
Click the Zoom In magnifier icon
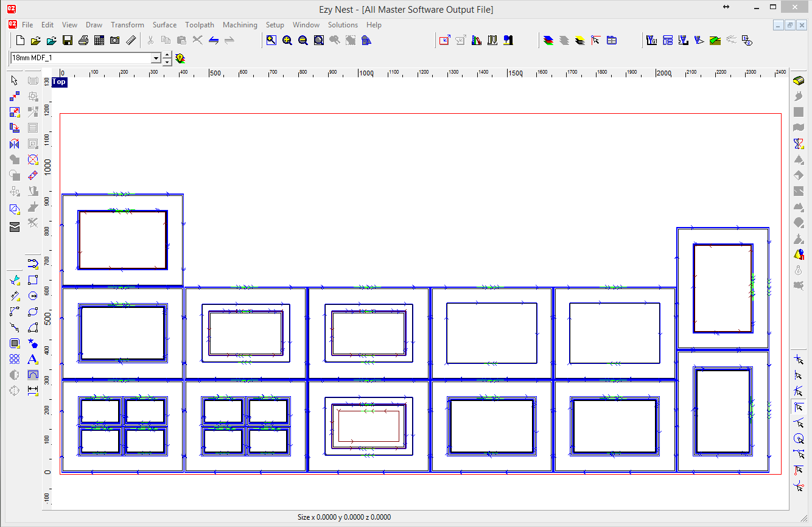[287, 41]
